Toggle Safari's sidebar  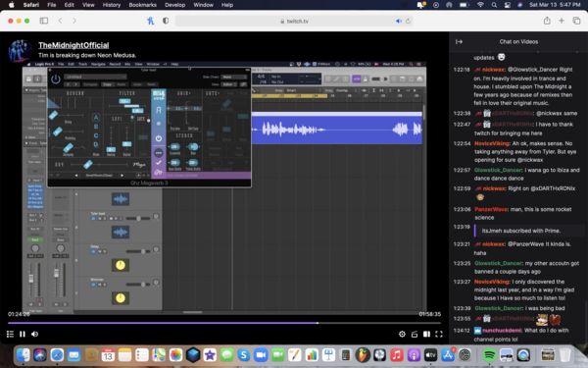tap(44, 21)
